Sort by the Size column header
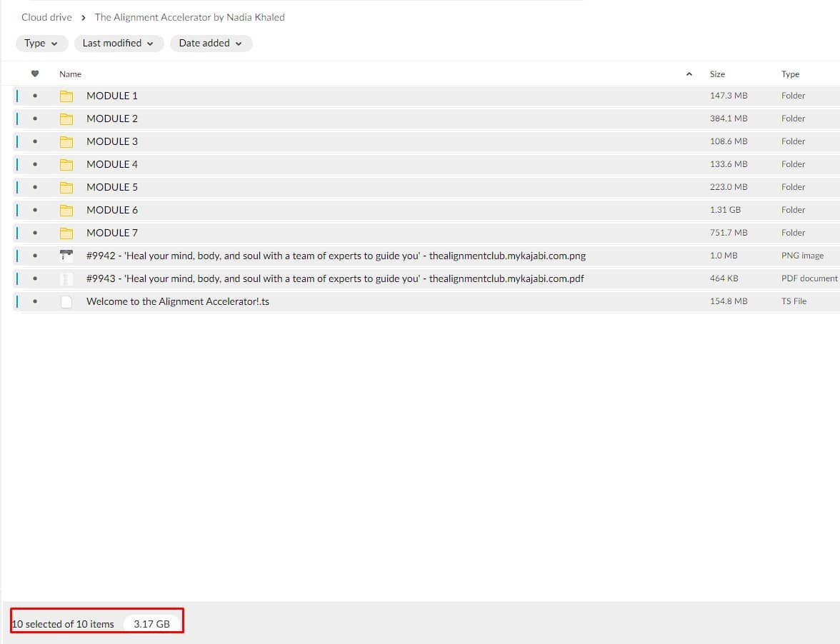The image size is (840, 644). [x=717, y=74]
